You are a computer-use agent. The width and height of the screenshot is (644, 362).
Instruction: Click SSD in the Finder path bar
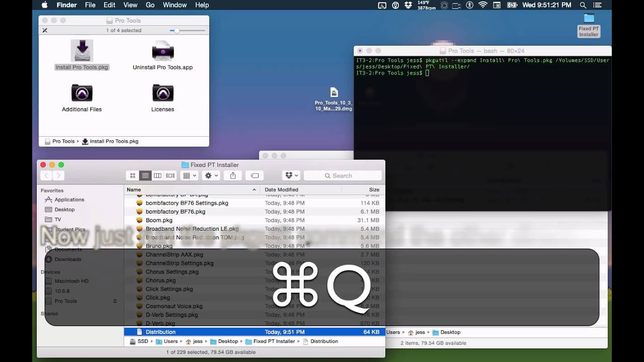[x=139, y=341]
